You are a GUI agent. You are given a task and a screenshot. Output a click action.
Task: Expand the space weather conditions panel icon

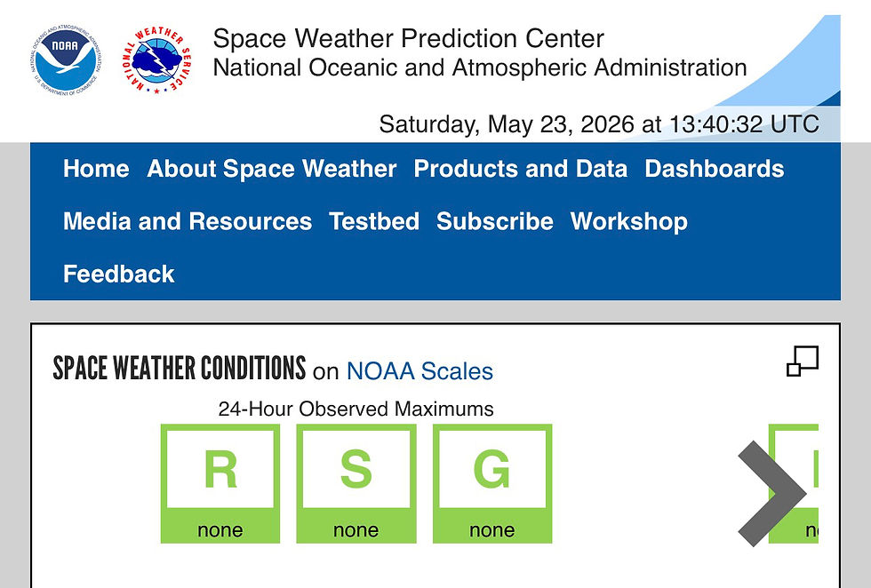coord(802,361)
